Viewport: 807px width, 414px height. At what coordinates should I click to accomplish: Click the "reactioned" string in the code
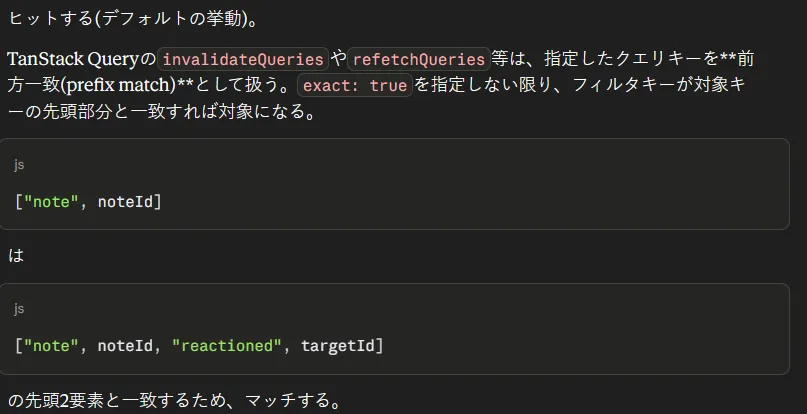point(227,346)
